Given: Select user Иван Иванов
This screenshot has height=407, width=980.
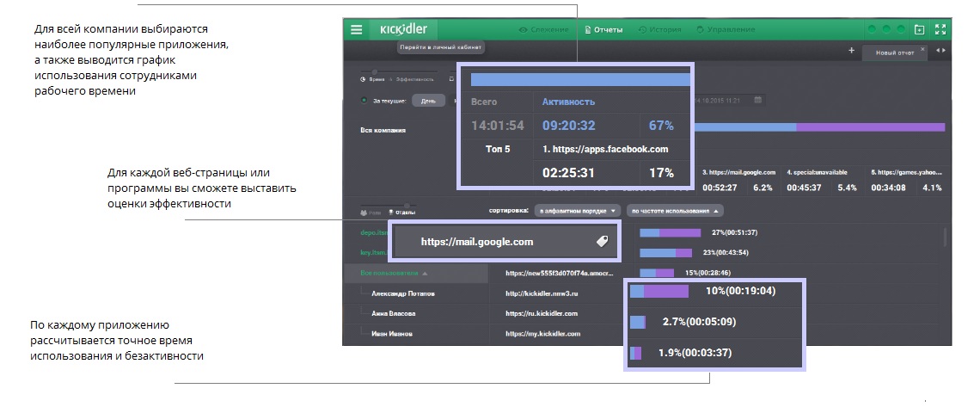Looking at the screenshot, I should 394,333.
